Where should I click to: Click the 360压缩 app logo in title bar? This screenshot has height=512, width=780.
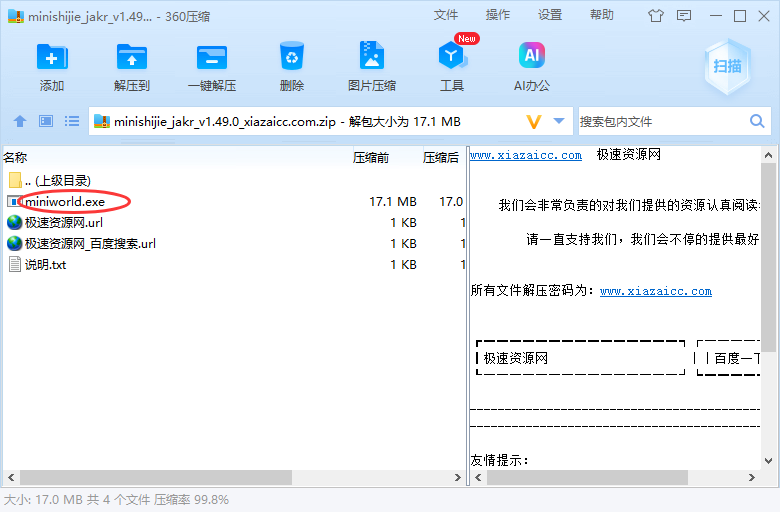pyautogui.click(x=16, y=16)
